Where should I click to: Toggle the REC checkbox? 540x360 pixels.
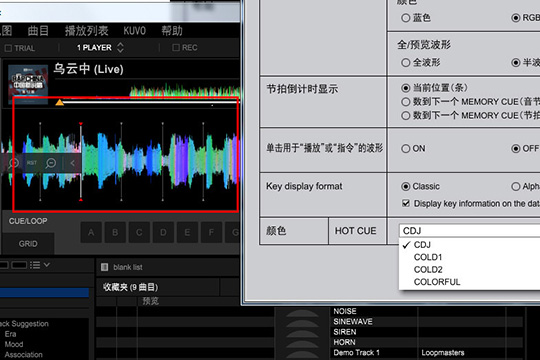coord(176,48)
